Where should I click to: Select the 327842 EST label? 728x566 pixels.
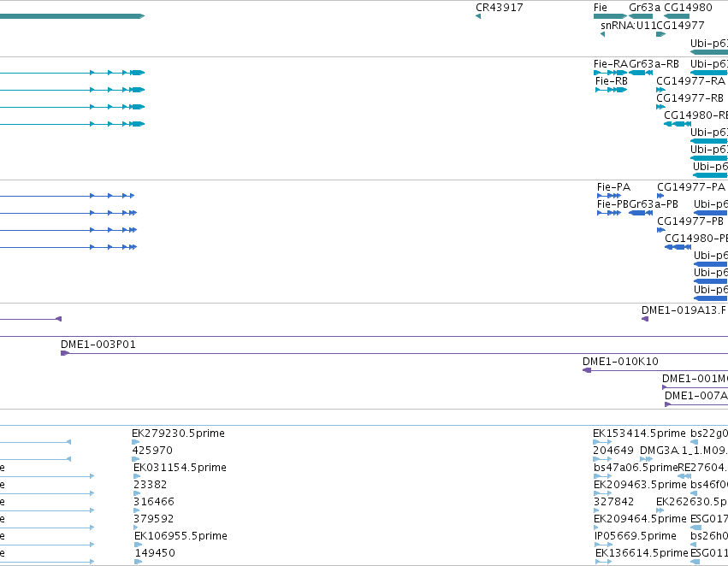point(613,502)
